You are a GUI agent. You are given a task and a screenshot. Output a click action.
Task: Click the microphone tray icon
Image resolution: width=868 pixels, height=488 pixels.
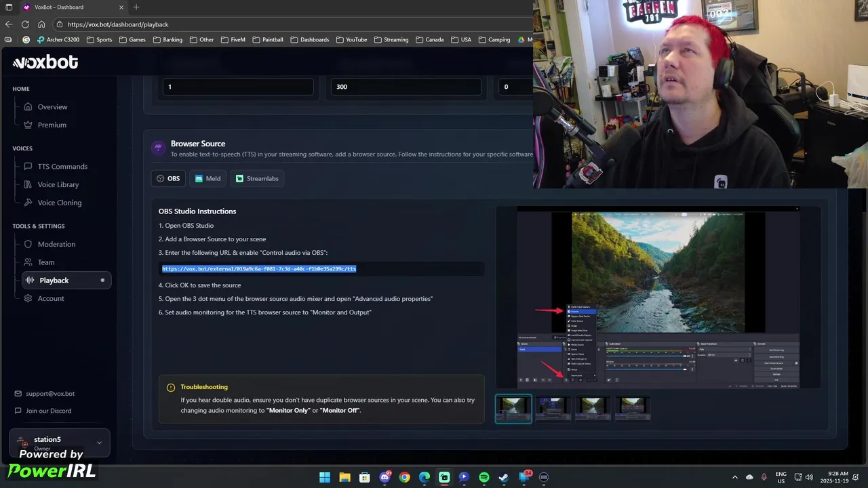764,477
